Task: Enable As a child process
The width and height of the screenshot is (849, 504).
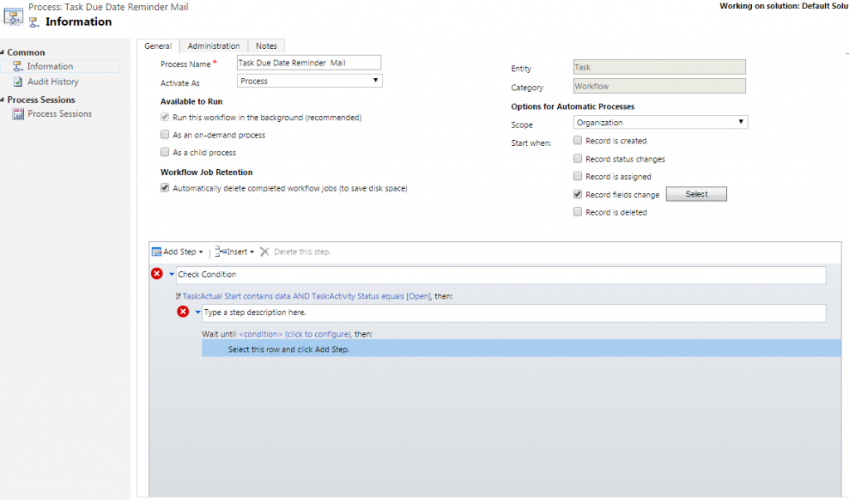Action: pos(165,153)
